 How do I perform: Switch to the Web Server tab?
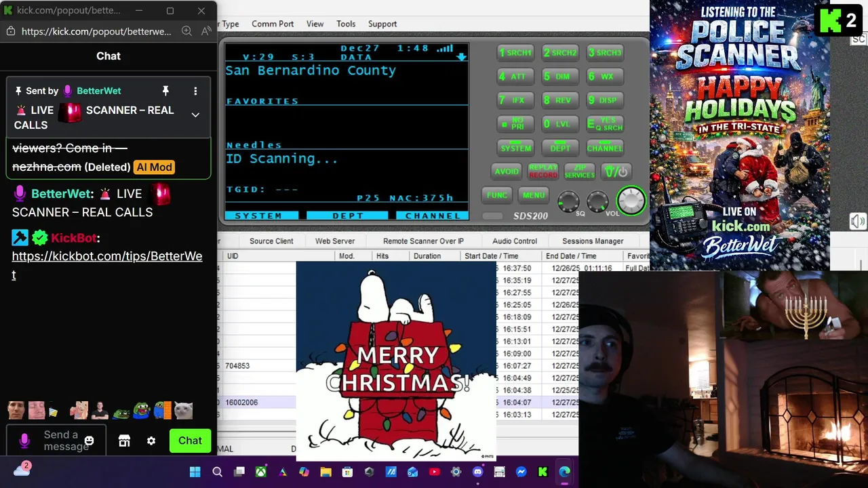click(x=335, y=241)
